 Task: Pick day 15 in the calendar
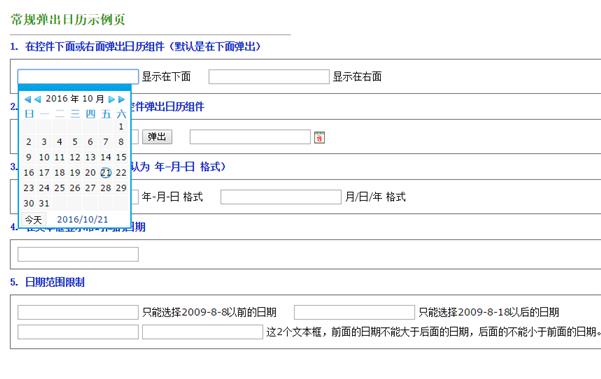click(121, 157)
